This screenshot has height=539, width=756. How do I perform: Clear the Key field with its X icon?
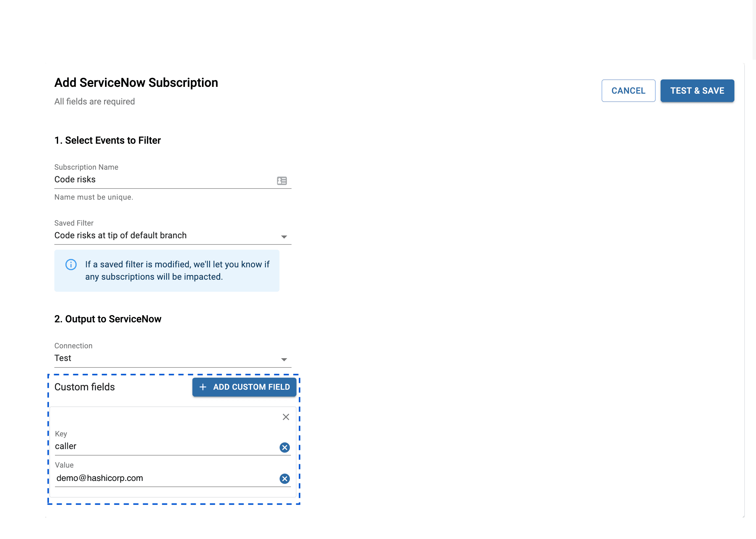pyautogui.click(x=284, y=448)
